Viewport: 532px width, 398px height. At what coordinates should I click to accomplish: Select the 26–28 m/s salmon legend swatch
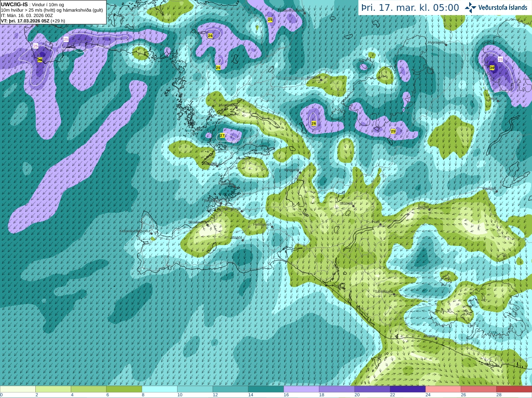click(x=479, y=389)
